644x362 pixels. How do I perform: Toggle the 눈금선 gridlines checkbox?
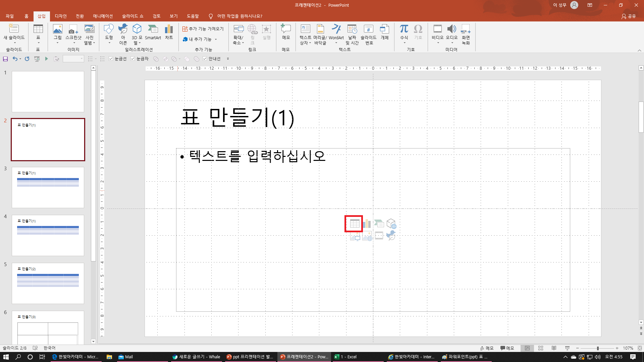111,59
